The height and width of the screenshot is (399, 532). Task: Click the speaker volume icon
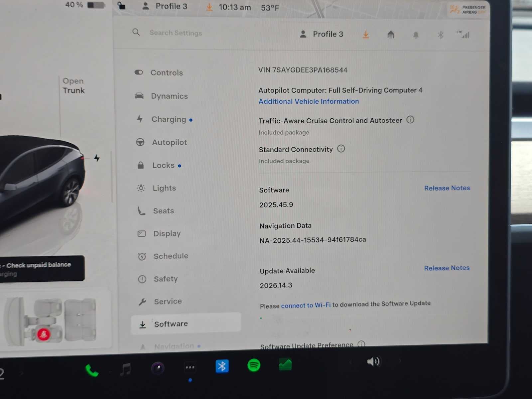(373, 361)
